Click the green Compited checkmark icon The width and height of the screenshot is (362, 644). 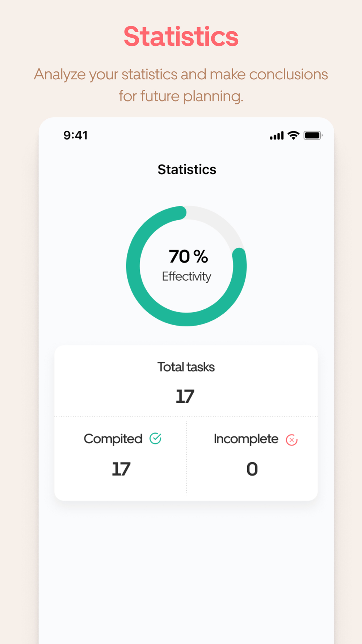click(156, 439)
